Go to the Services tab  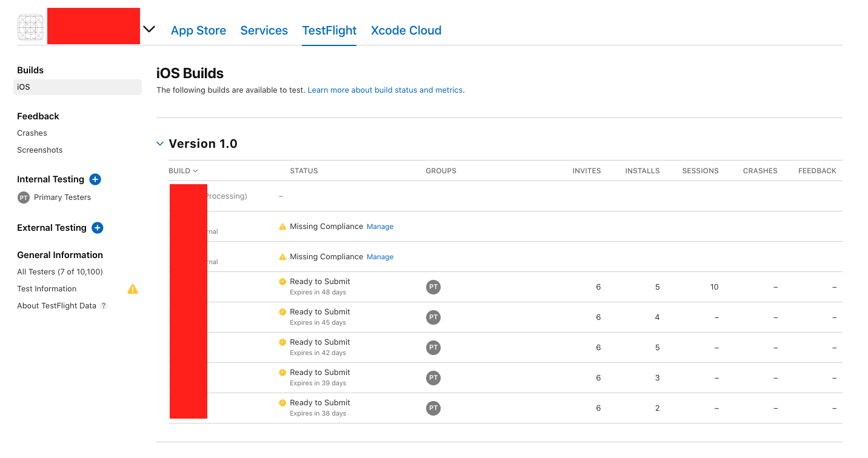[264, 30]
